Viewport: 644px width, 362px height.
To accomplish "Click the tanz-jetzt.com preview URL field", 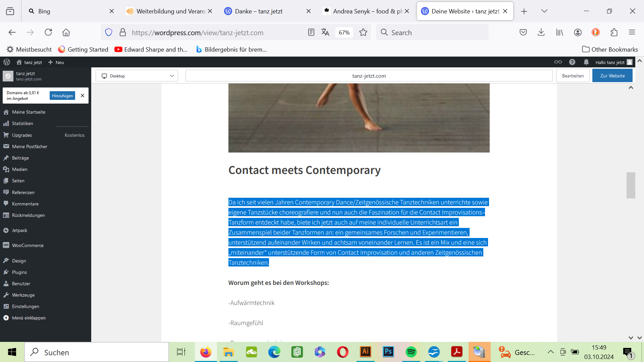I will click(369, 76).
